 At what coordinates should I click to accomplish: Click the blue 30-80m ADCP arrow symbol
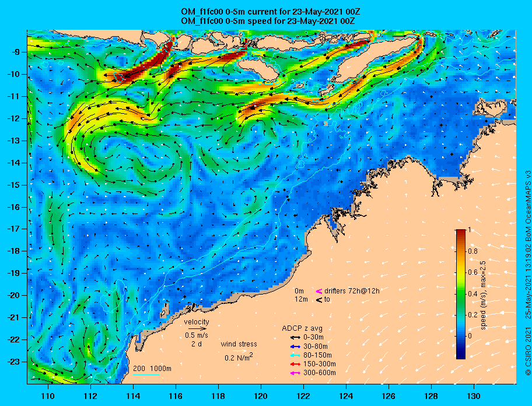click(x=295, y=346)
